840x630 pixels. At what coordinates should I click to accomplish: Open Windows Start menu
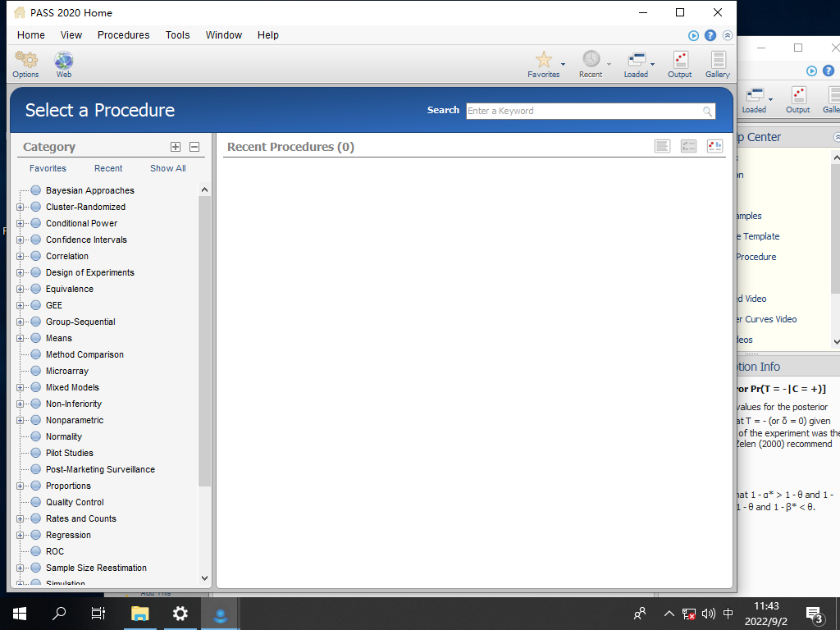(20, 614)
